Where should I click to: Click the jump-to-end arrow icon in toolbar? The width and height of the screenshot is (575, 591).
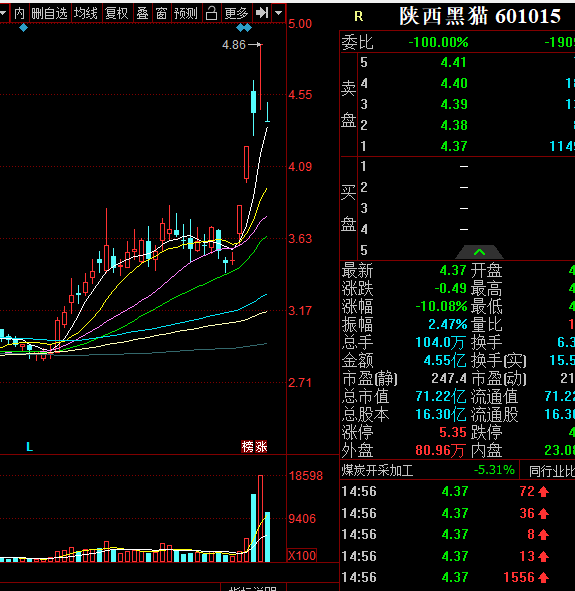click(262, 14)
